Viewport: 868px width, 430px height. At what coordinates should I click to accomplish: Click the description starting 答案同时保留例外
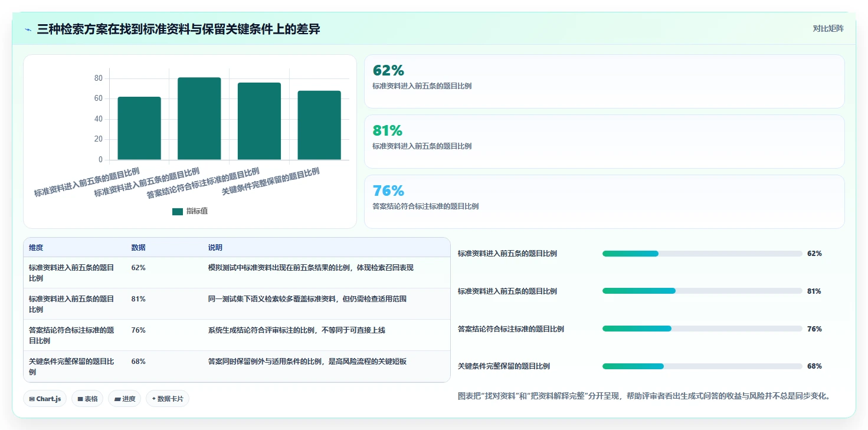[x=307, y=362]
